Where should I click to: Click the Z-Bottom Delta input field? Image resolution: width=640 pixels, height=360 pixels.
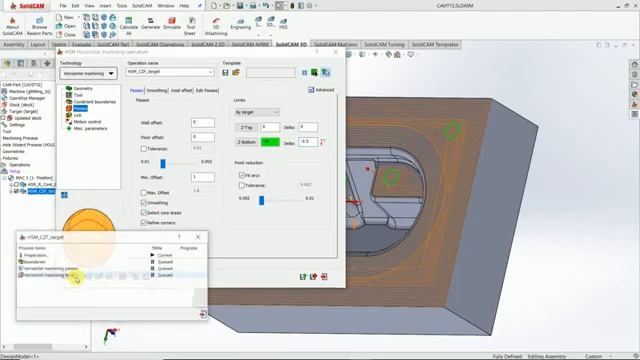308,142
